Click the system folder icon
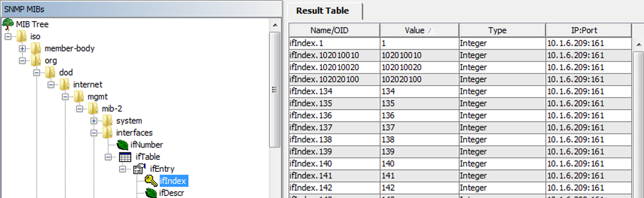This screenshot has width=644, height=198. pos(107,121)
